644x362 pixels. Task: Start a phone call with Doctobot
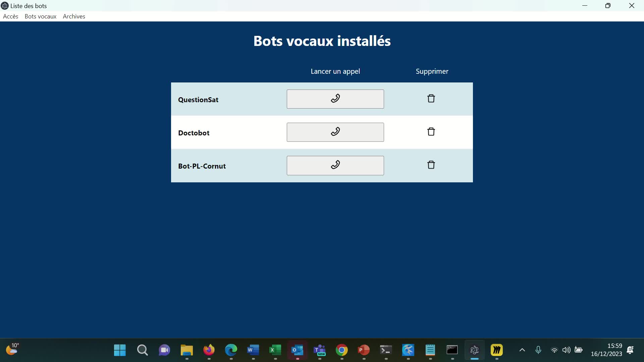pyautogui.click(x=335, y=132)
